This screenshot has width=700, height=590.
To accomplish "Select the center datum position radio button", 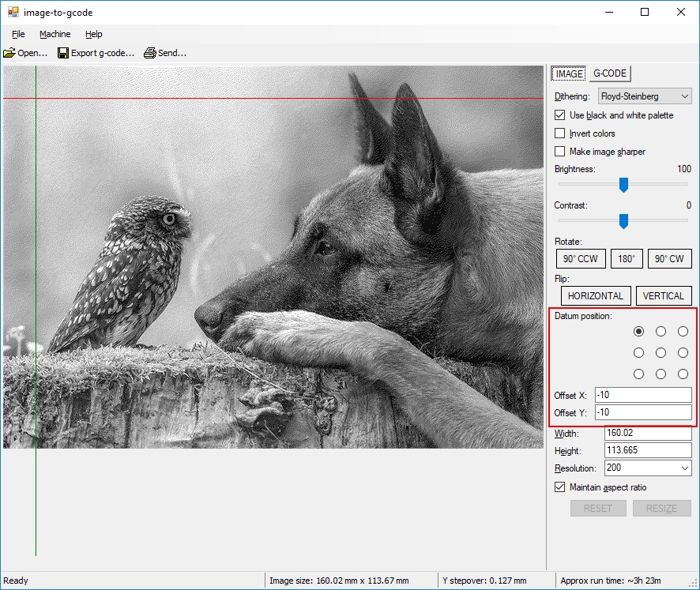I will click(x=661, y=352).
